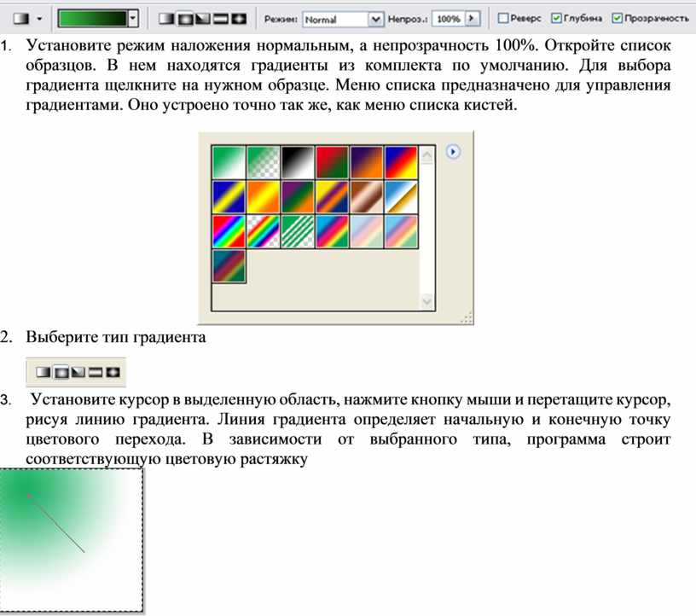The height and width of the screenshot is (616, 696).
Task: Open the gradient picker flyout menu arrow
Action: point(454,151)
